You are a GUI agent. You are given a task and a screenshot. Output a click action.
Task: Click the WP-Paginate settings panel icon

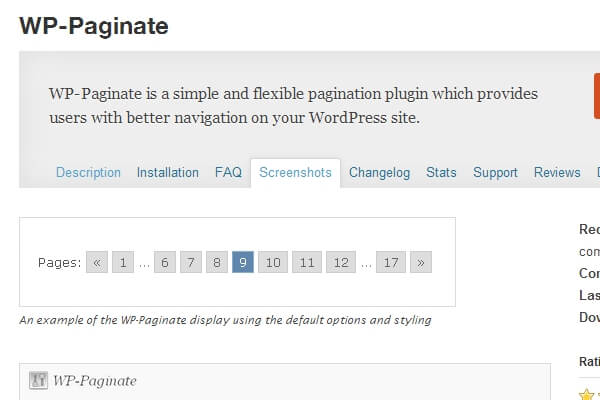point(38,380)
